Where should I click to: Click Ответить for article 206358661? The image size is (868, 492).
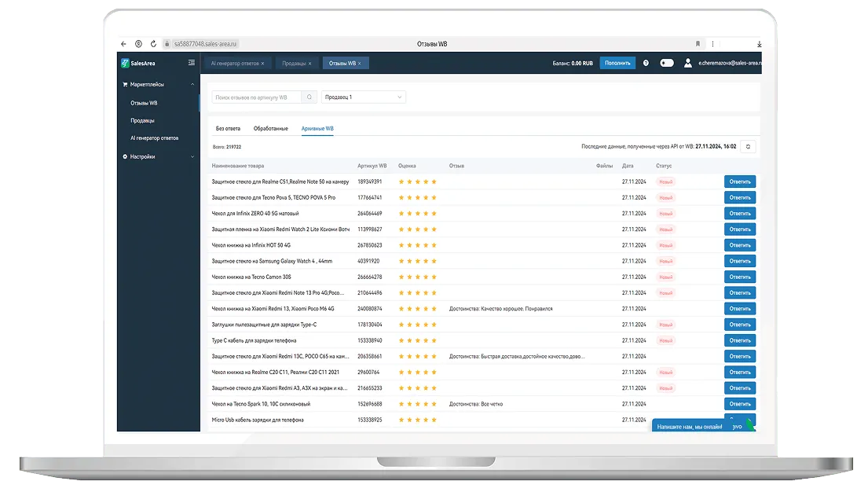[740, 356]
